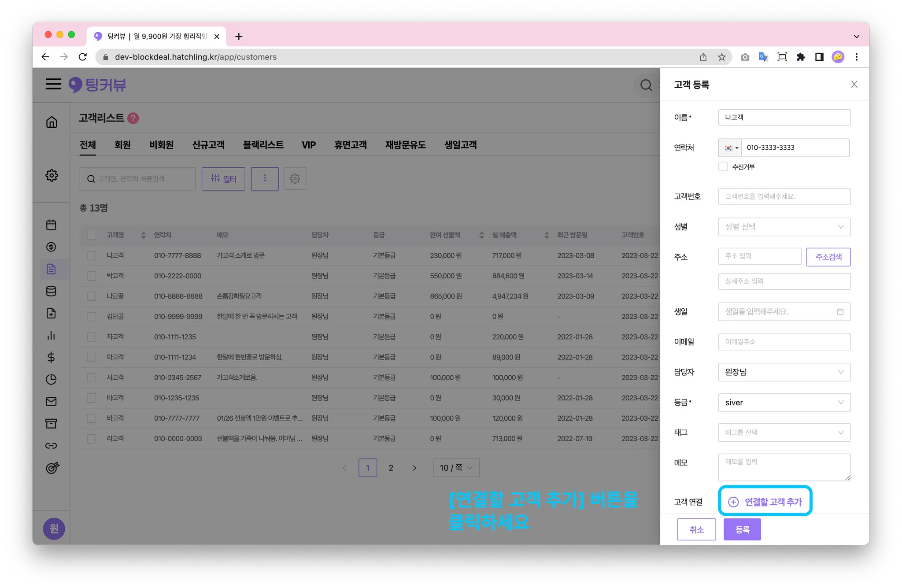Click the birthday field calendar icon
Image resolution: width=902 pixels, height=588 pixels.
click(840, 312)
